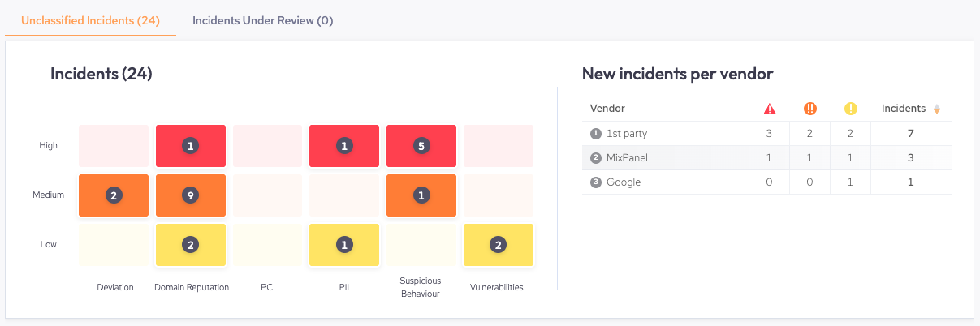Open Medium Domain Reputation cell with 9 incidents

click(190, 195)
